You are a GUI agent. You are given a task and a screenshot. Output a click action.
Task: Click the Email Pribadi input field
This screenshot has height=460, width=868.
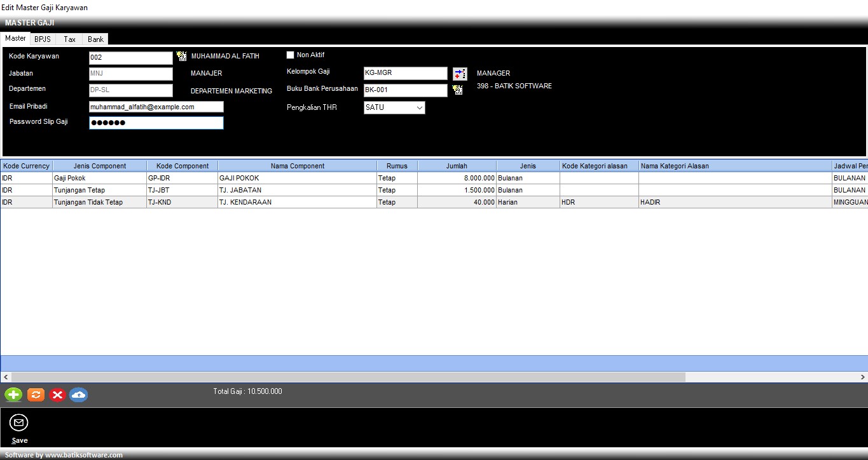tap(156, 107)
